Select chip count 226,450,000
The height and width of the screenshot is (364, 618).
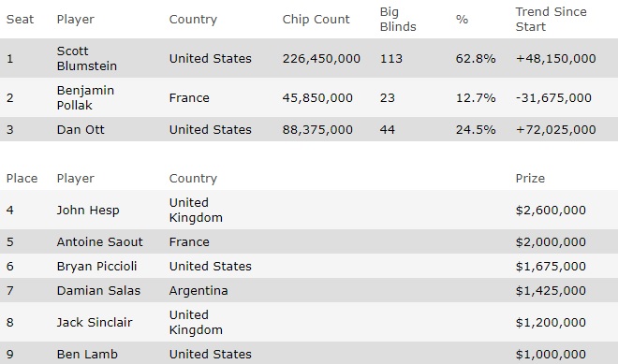pyautogui.click(x=321, y=59)
